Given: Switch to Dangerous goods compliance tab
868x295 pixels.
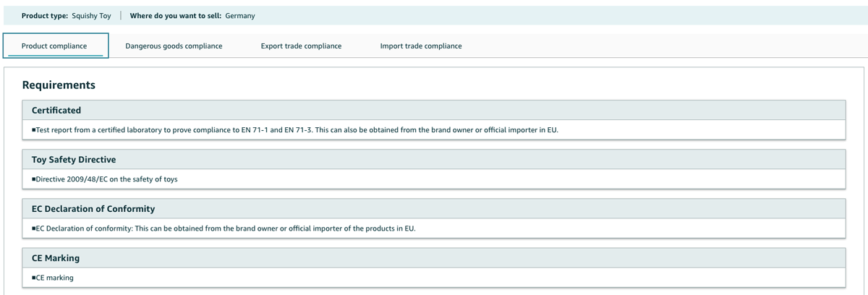Looking at the screenshot, I should click(174, 46).
